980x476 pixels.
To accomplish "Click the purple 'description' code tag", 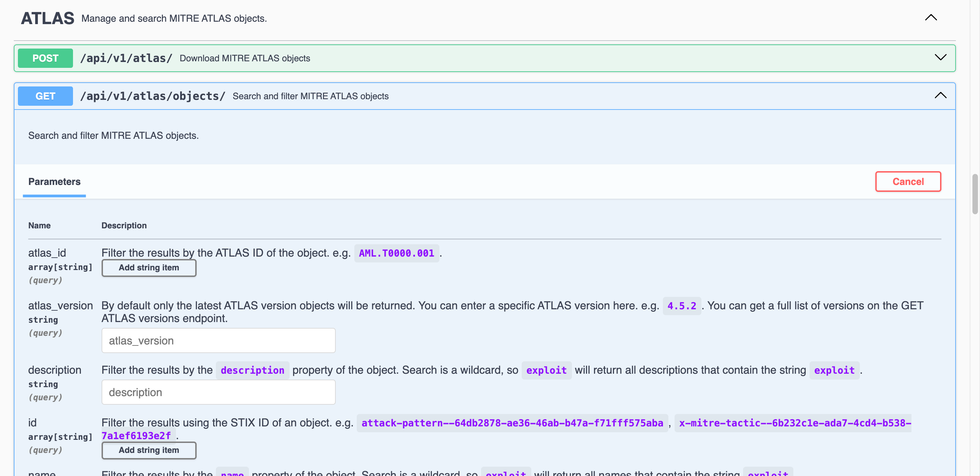I will click(252, 371).
